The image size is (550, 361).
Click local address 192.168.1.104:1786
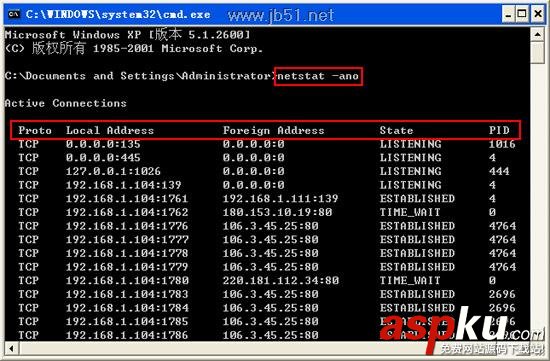click(127, 335)
